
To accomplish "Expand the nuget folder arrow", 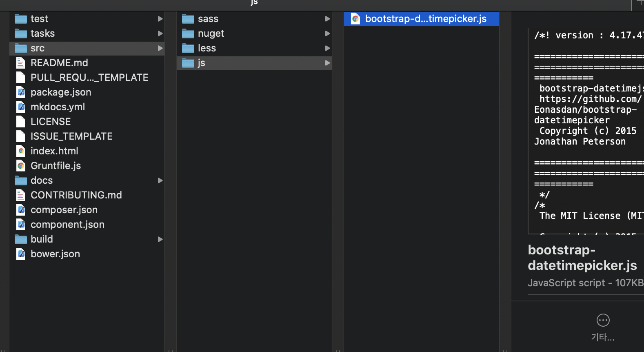I will pos(328,33).
